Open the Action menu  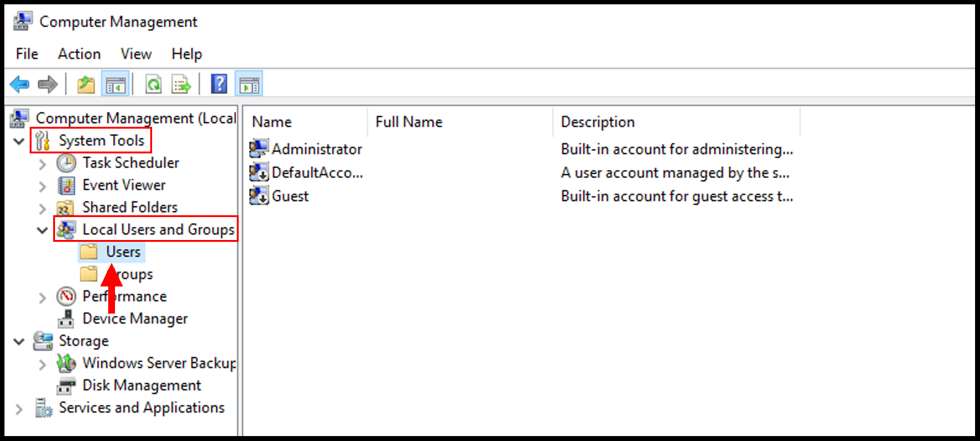[x=79, y=54]
